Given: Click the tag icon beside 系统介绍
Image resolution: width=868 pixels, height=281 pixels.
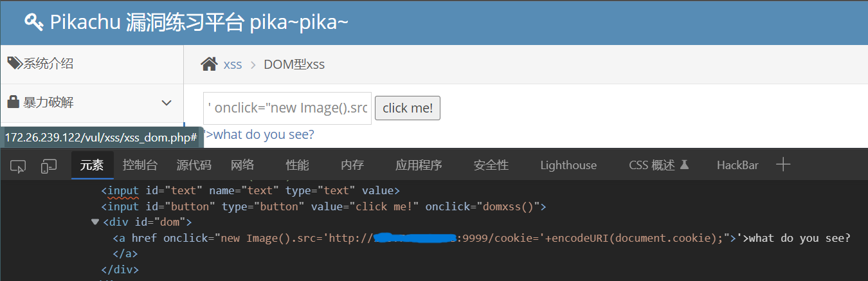Looking at the screenshot, I should click(15, 63).
